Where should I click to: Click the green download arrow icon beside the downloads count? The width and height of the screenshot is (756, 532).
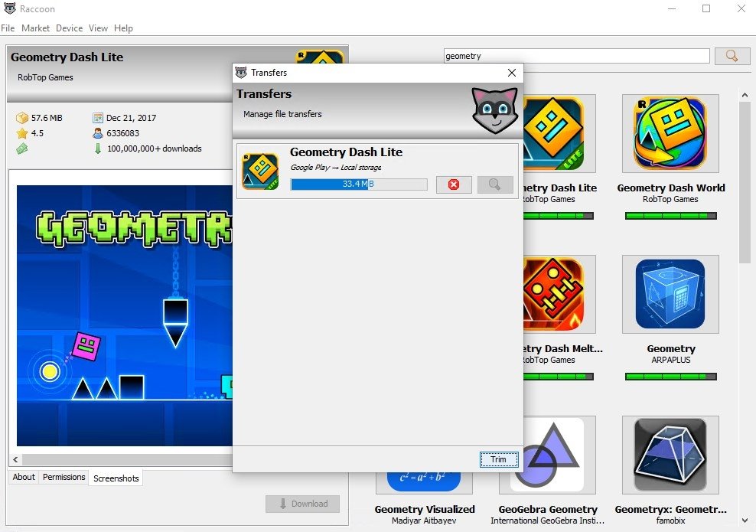point(98,149)
